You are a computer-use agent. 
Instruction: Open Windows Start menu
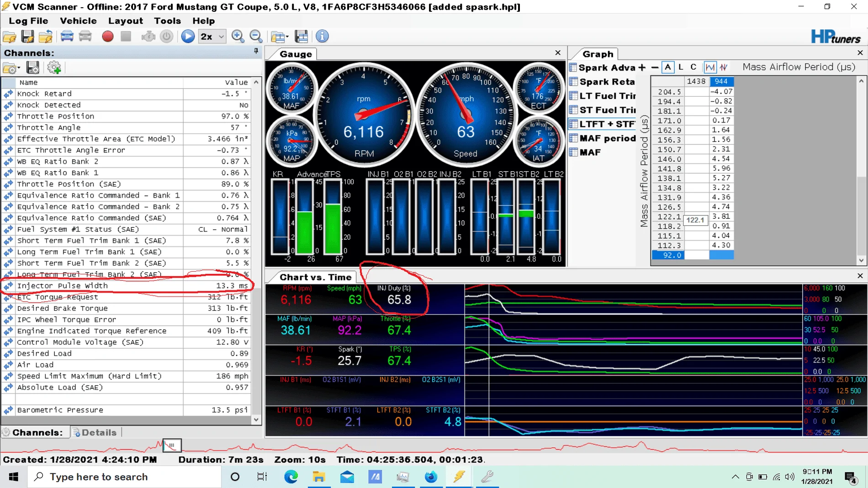pos(13,477)
